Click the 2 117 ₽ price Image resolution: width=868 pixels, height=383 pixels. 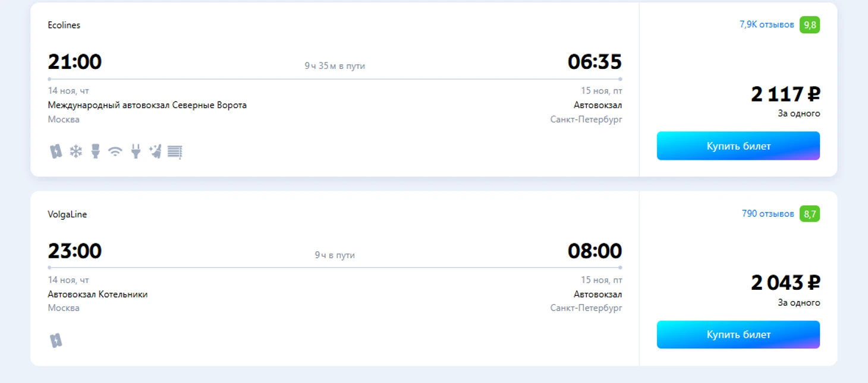tap(785, 94)
